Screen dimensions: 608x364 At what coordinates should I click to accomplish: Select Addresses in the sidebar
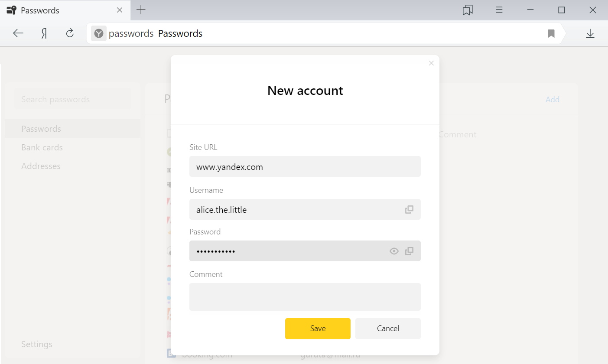pyautogui.click(x=41, y=166)
